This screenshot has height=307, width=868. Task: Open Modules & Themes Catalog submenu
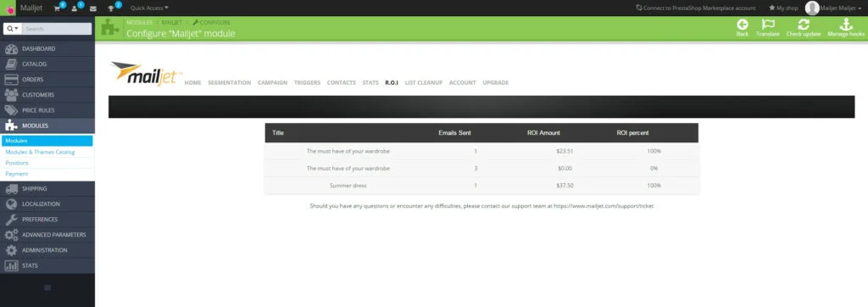tap(40, 152)
